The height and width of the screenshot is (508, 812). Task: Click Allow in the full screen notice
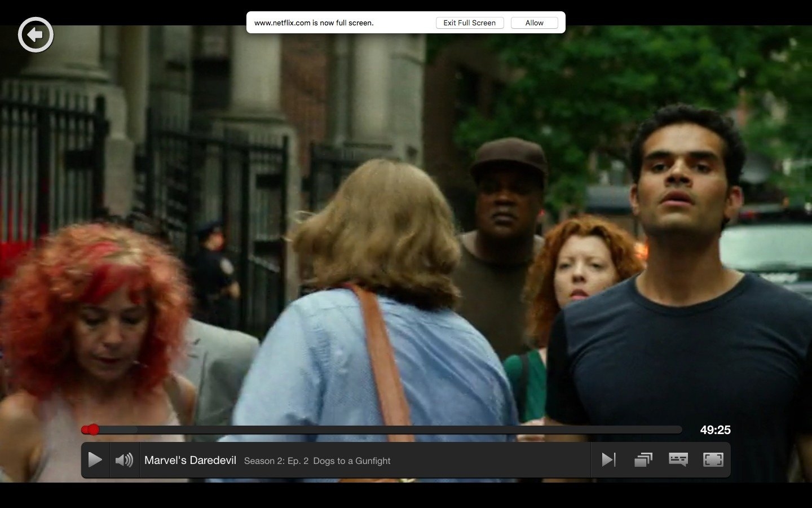click(534, 23)
